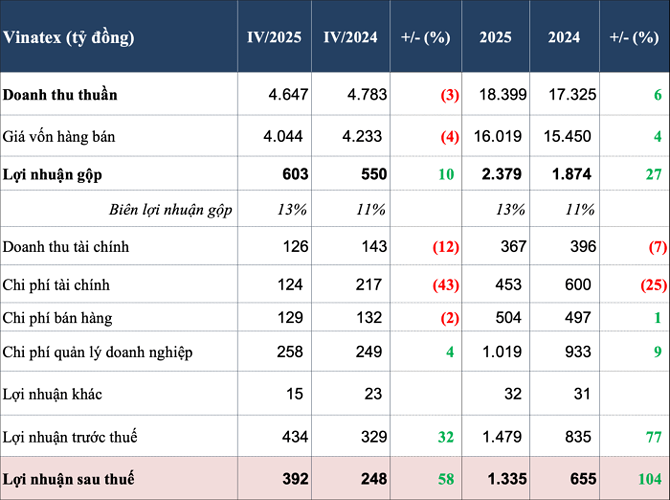Click the green "104" change in after-tax profit

tap(650, 479)
